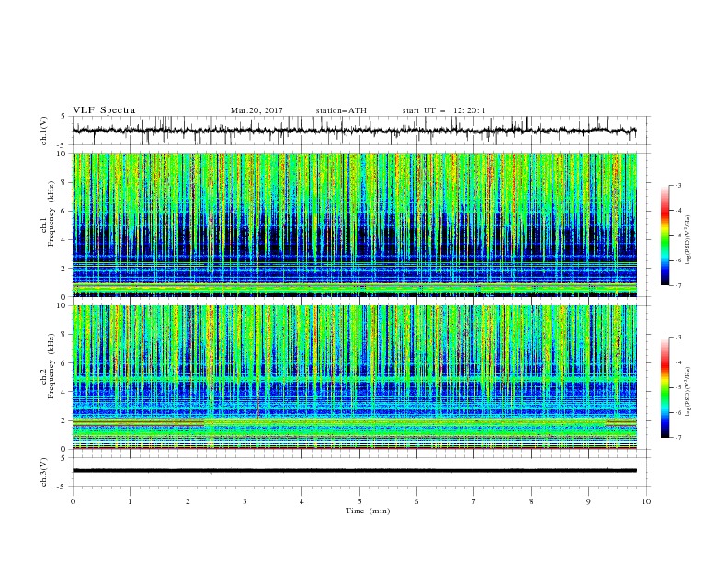The height and width of the screenshot is (563, 728).
Task: Click the Mar.20, 2017 date label
Action: pos(256,110)
